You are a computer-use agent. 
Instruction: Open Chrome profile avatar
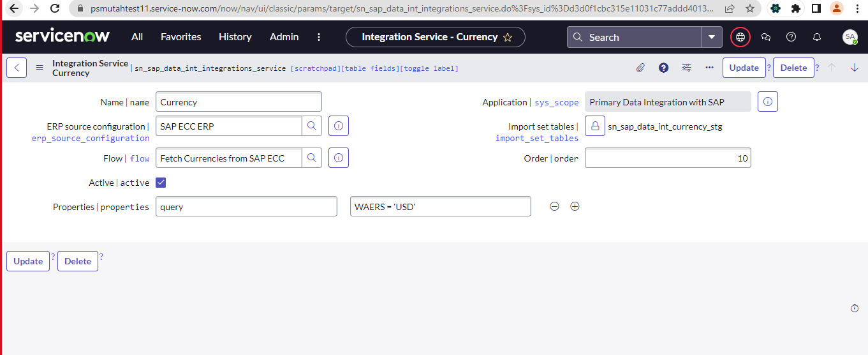point(836,9)
